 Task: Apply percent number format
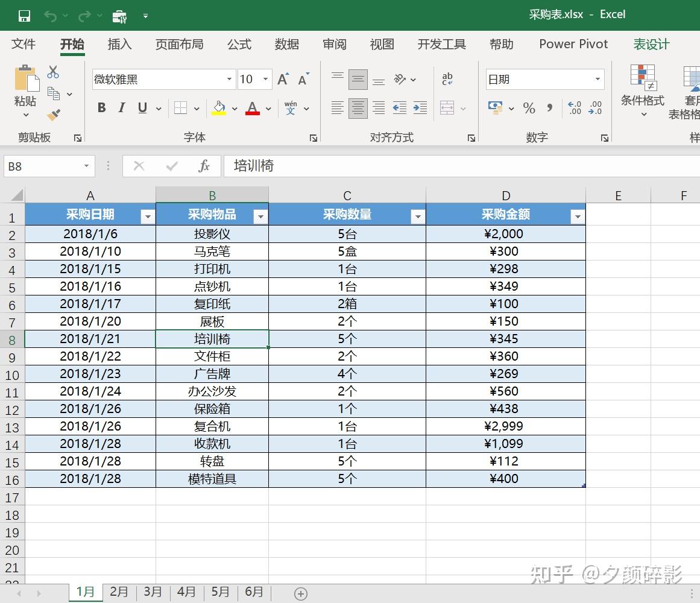(x=529, y=109)
